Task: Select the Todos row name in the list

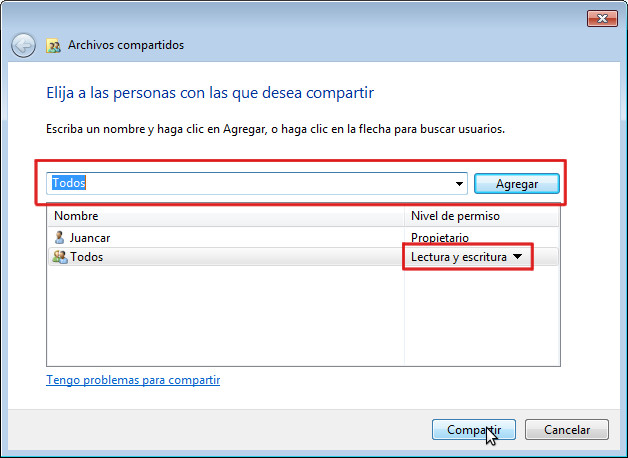Action: point(87,257)
